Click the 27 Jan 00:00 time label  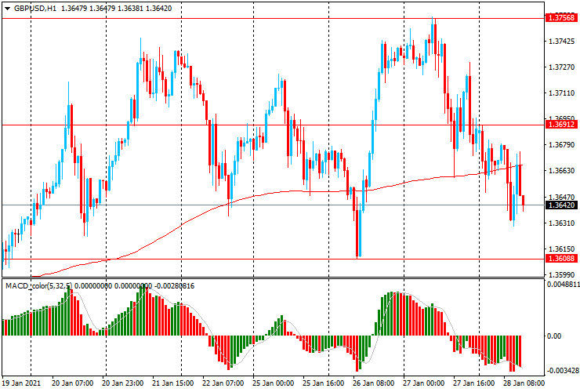424,383
